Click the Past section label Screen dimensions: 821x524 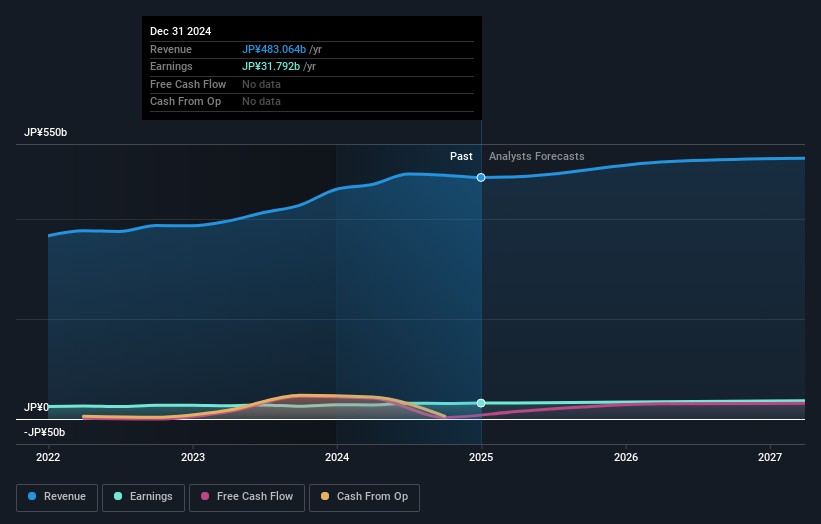point(461,156)
